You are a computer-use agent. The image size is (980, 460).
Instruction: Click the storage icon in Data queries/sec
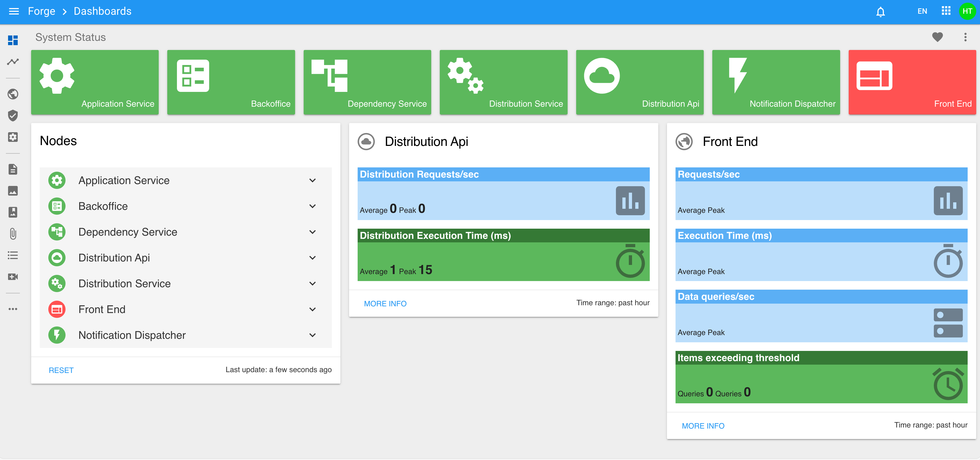948,323
